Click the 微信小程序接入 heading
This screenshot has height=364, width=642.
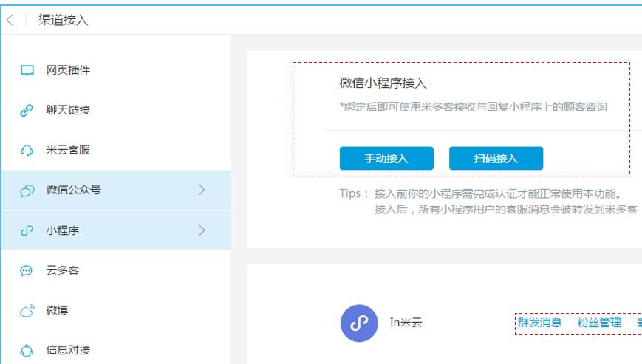click(383, 83)
